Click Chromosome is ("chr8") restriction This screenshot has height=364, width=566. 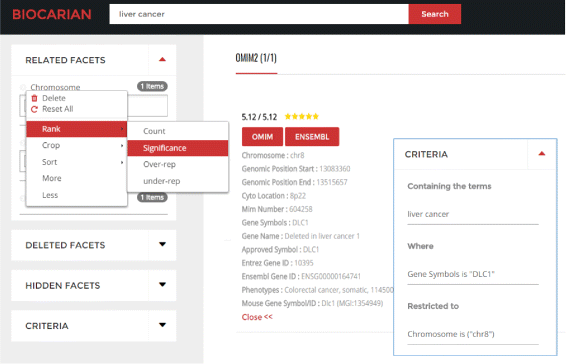451,334
